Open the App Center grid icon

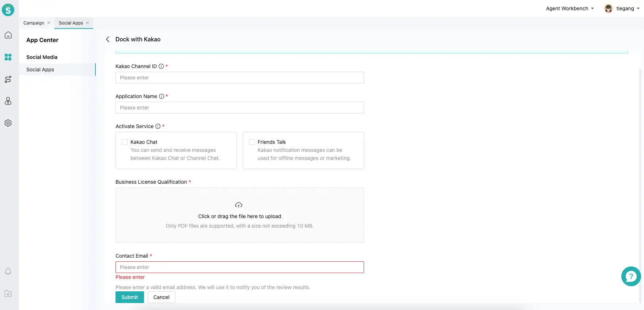(8, 57)
